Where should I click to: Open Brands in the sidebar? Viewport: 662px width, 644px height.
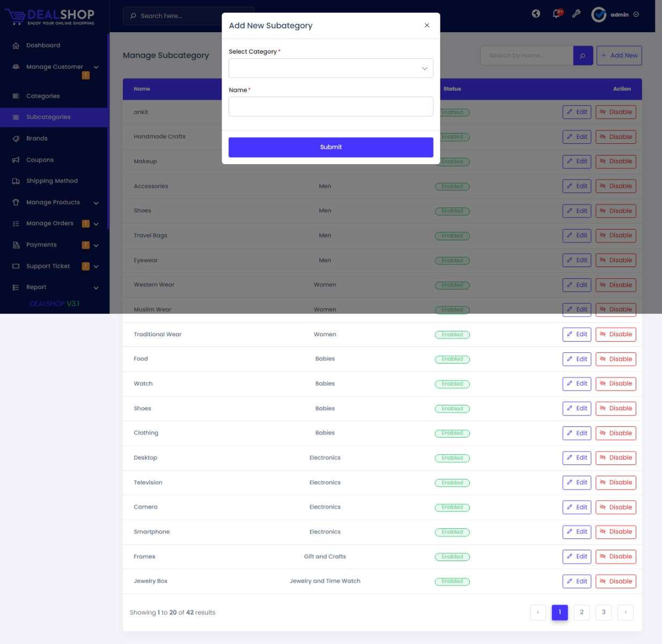37,138
